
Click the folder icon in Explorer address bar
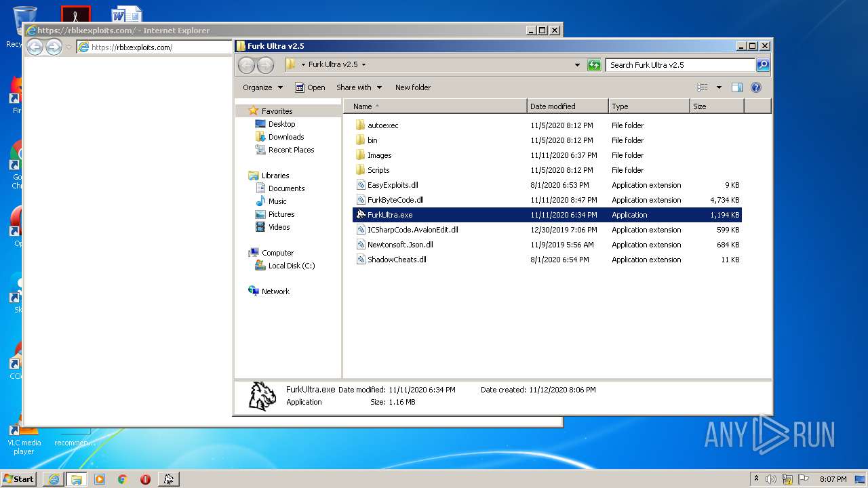pyautogui.click(x=291, y=65)
